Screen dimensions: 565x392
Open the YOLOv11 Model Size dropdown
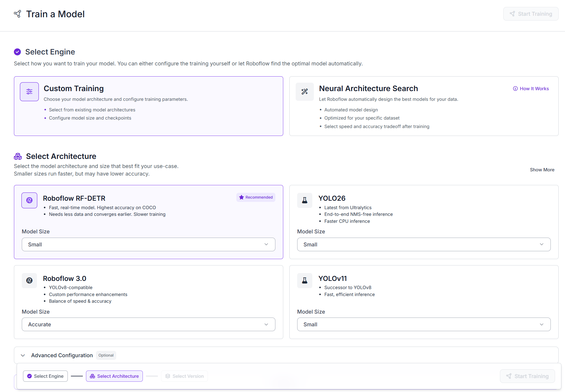coord(424,324)
